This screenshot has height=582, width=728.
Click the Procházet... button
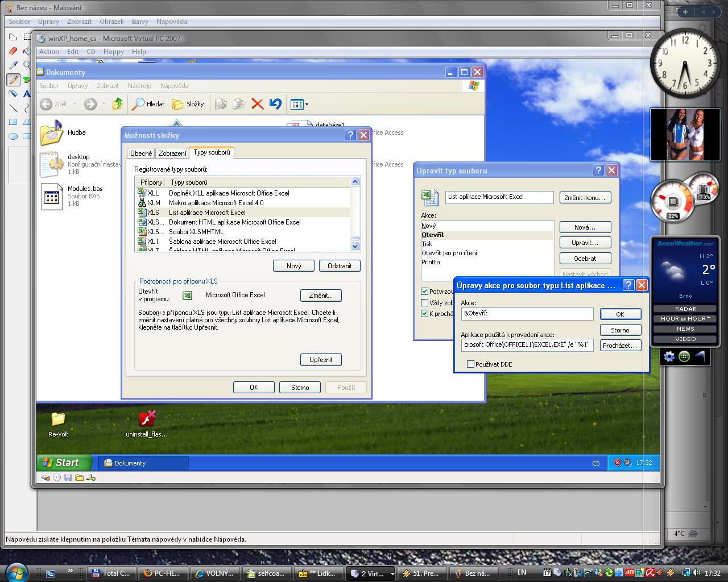coord(620,346)
